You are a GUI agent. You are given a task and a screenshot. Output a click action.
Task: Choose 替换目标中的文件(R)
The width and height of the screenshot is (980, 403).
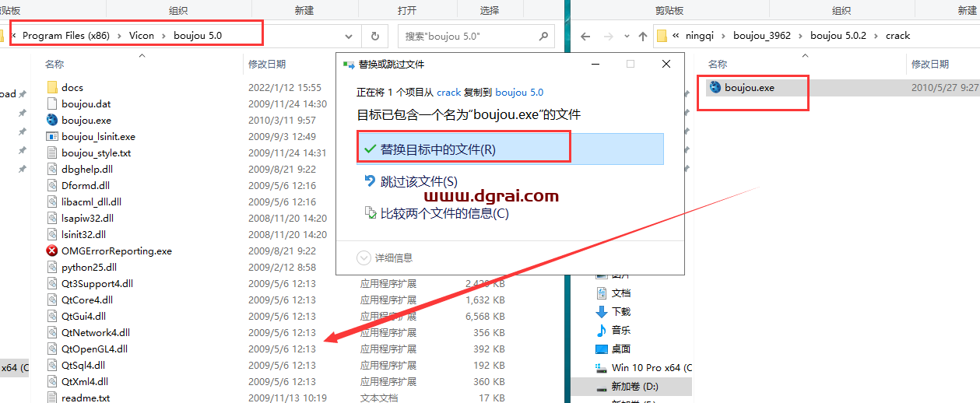pyautogui.click(x=510, y=149)
